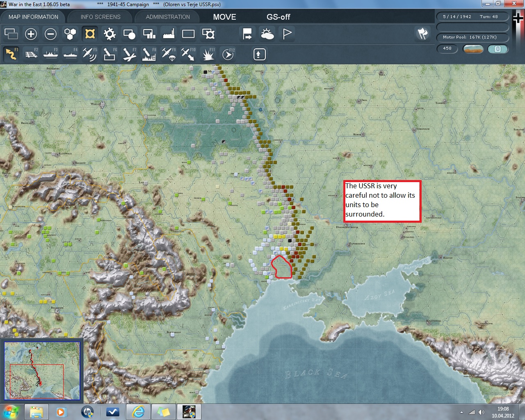Toggle the factory locations display icon
The width and height of the screenshot is (525, 420).
[x=169, y=34]
